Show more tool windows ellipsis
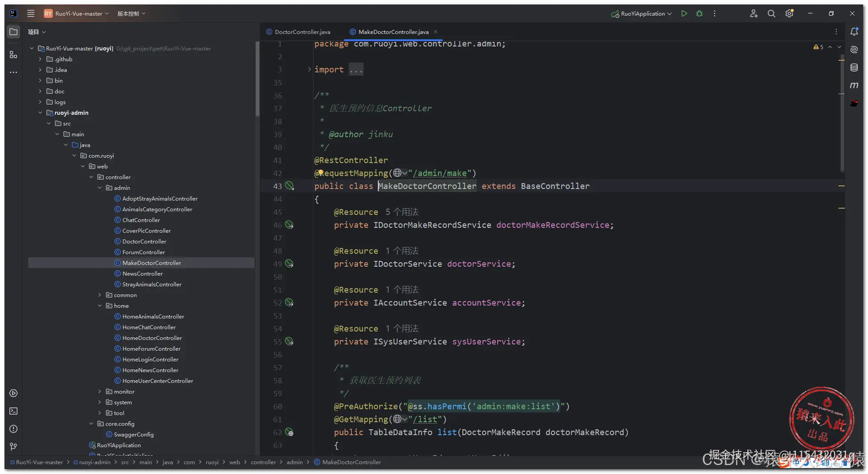Screen dimensions: 868x474 13,72
